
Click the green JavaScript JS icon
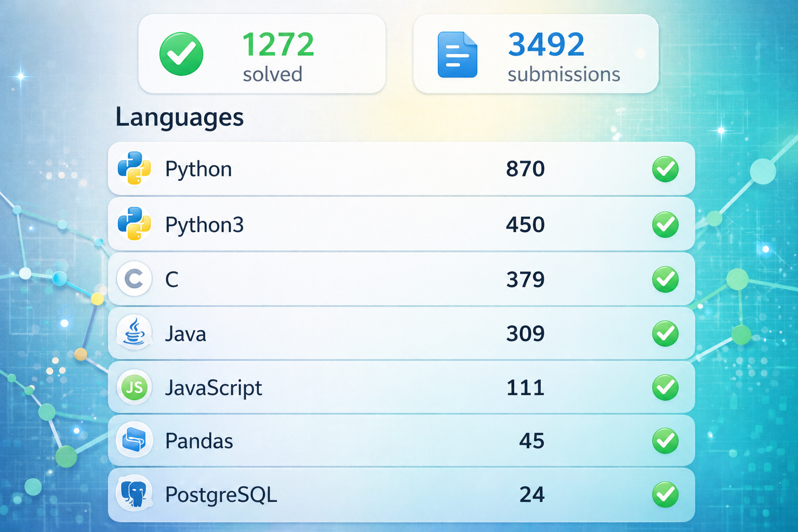(134, 387)
